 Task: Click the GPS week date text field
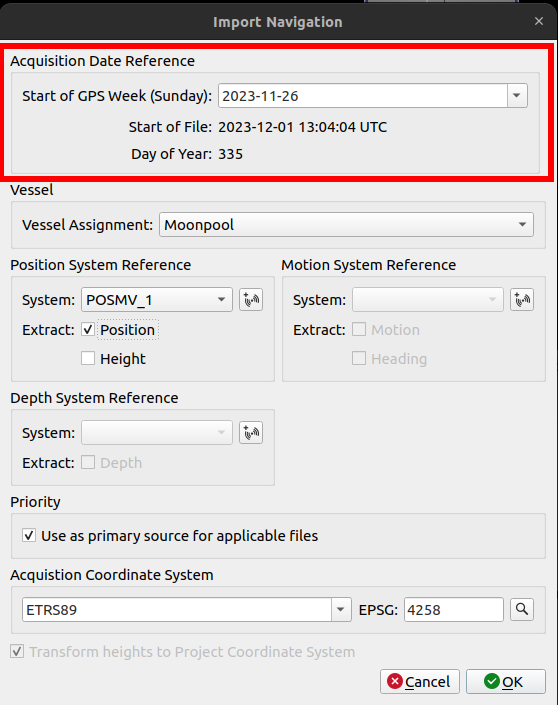click(x=363, y=95)
